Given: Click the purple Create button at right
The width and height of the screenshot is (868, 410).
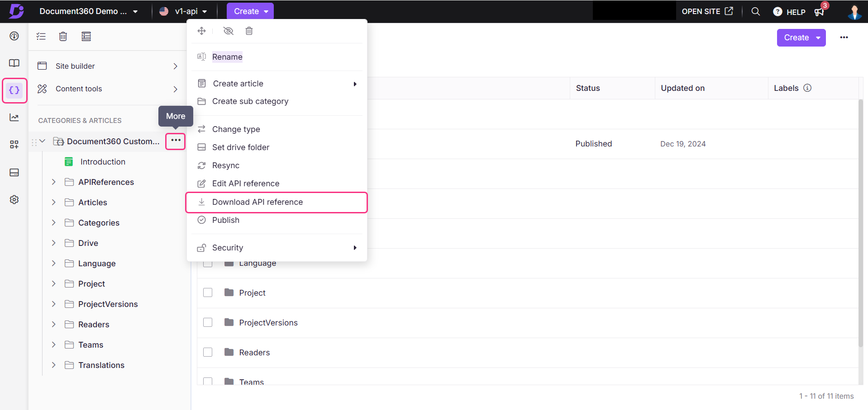Looking at the screenshot, I should pos(801,38).
